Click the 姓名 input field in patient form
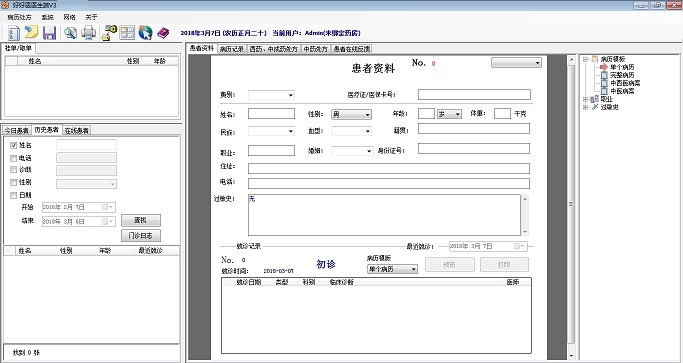 (x=271, y=114)
